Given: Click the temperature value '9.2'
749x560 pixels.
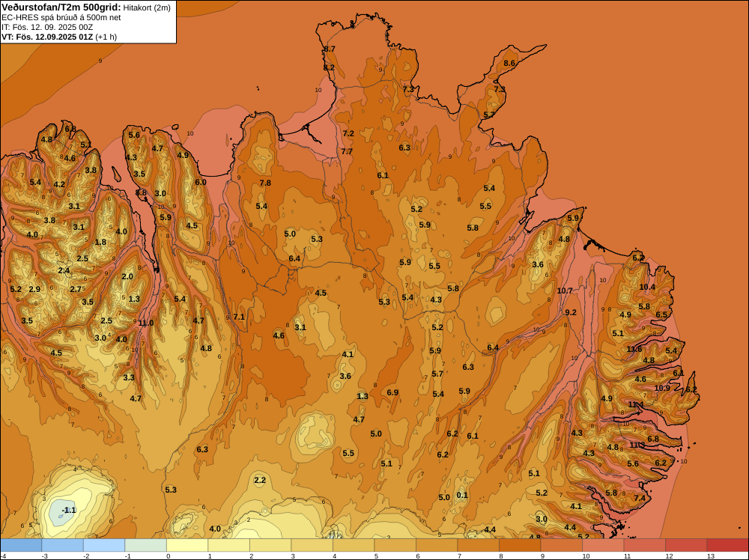Looking at the screenshot, I should tap(571, 312).
